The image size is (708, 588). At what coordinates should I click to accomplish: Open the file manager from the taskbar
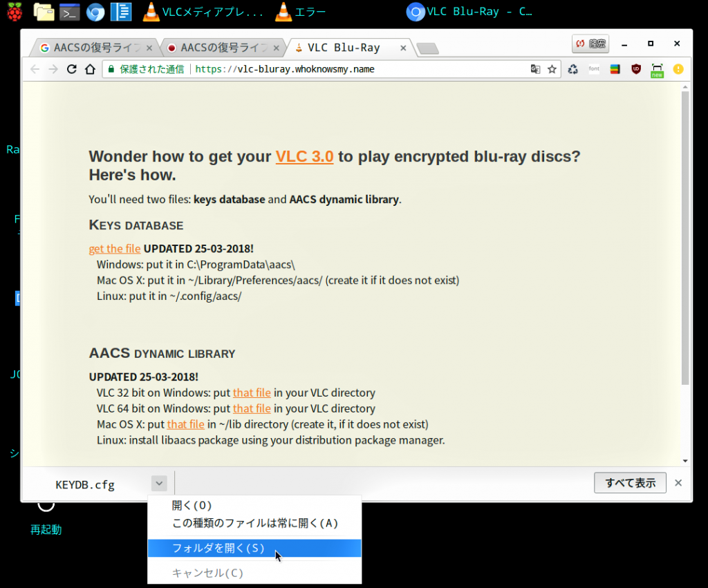coord(44,11)
